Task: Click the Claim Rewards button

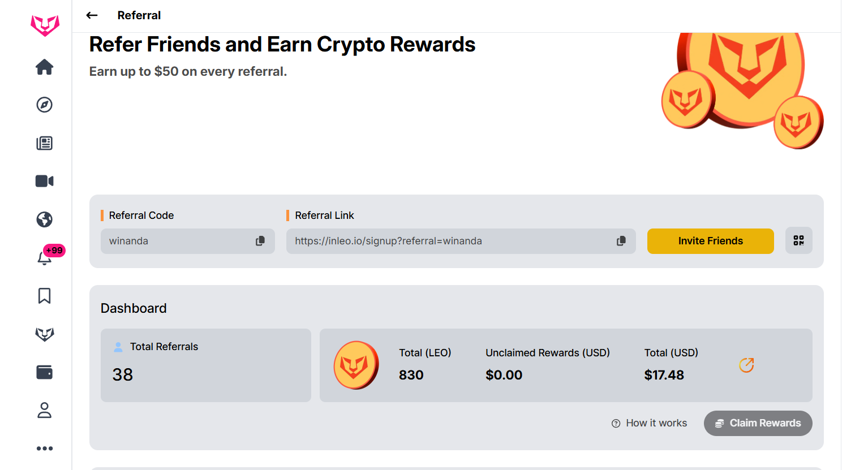Action: 758,423
